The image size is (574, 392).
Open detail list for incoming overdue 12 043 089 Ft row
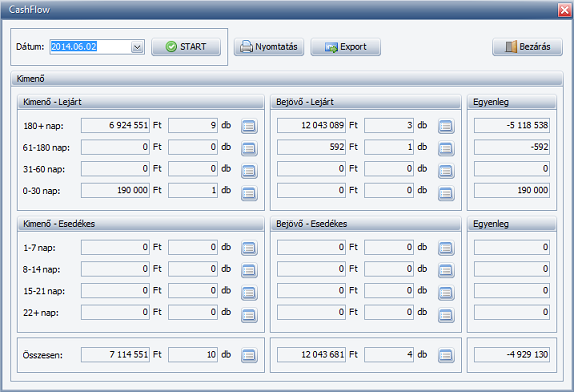tap(446, 126)
